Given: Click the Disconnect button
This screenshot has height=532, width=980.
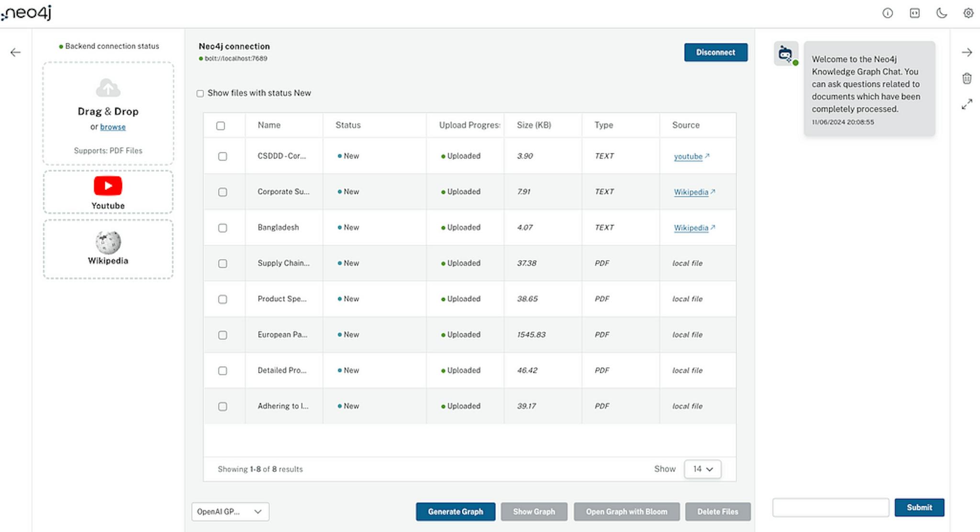Looking at the screenshot, I should 716,52.
